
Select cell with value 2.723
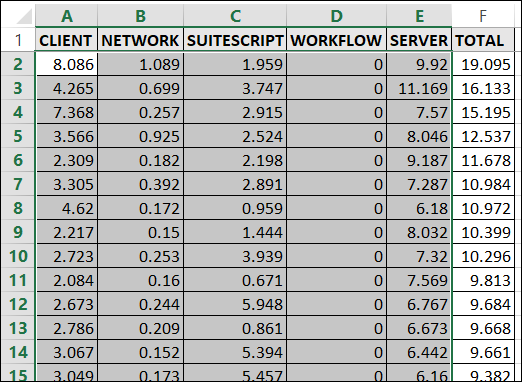[66, 256]
